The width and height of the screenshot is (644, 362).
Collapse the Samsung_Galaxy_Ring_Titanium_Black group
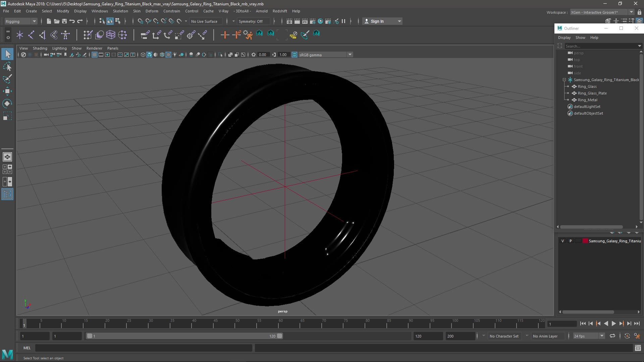point(564,80)
